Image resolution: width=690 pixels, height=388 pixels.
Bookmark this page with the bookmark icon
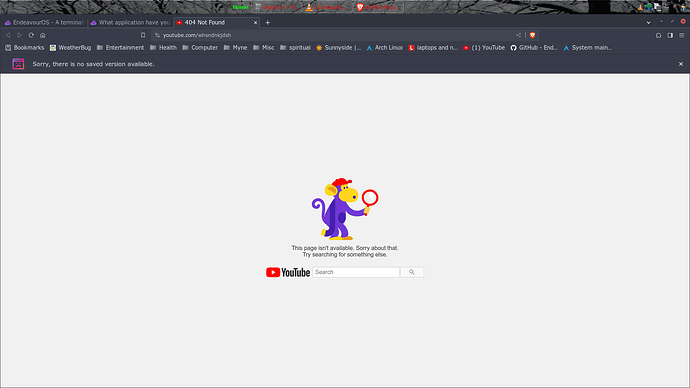[143, 35]
